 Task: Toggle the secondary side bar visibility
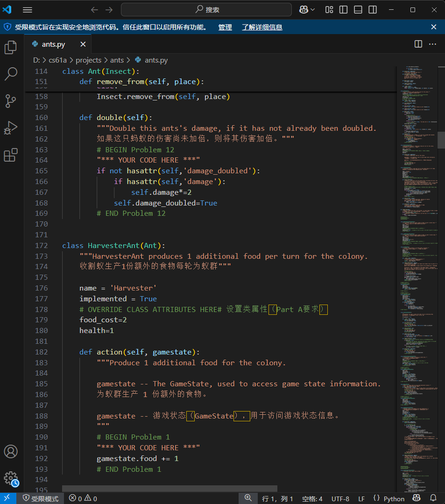click(373, 9)
